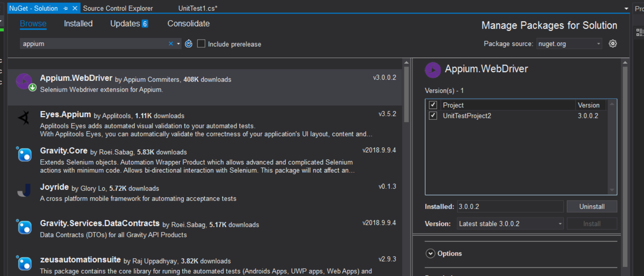The image size is (644, 276).
Task: Click the Install button
Action: pyautogui.click(x=592, y=224)
